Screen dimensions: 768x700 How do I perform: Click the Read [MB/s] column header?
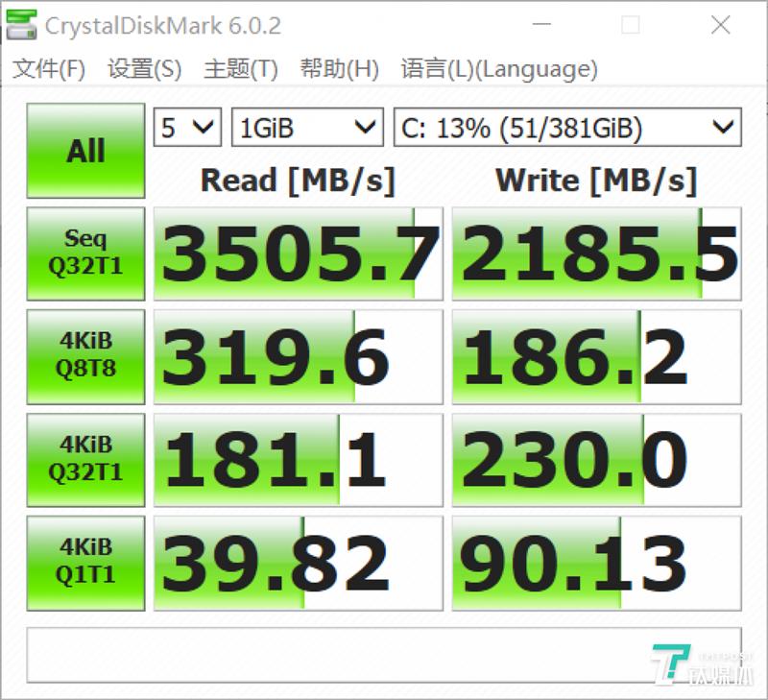pyautogui.click(x=298, y=181)
